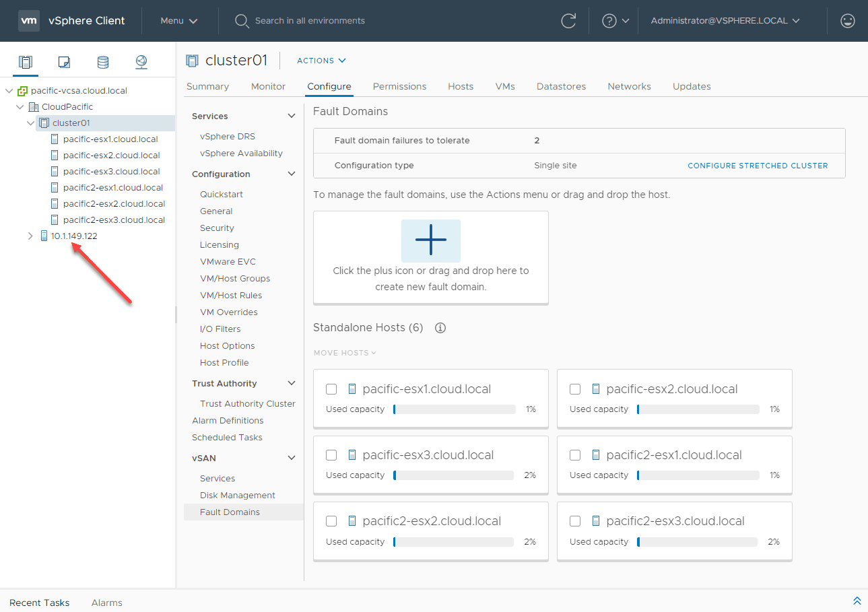The height and width of the screenshot is (612, 868).
Task: Select checkbox for pacific2-esx1.cloud.local host
Action: (575, 455)
